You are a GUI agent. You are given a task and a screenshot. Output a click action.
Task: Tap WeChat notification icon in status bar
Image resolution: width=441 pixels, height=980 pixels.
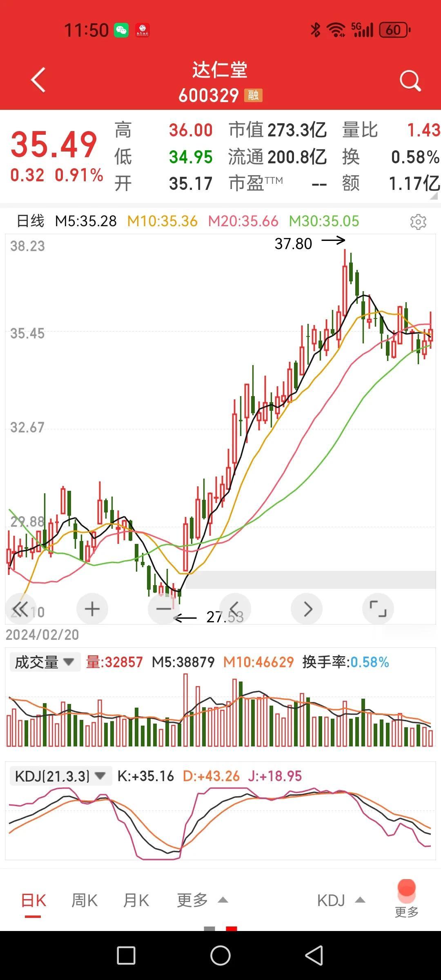[121, 30]
